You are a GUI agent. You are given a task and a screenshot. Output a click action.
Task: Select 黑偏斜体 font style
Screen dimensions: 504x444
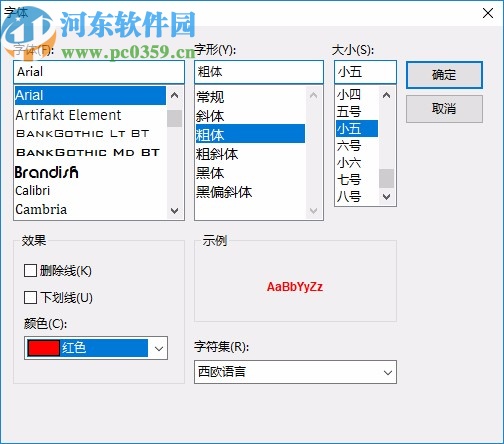point(250,192)
